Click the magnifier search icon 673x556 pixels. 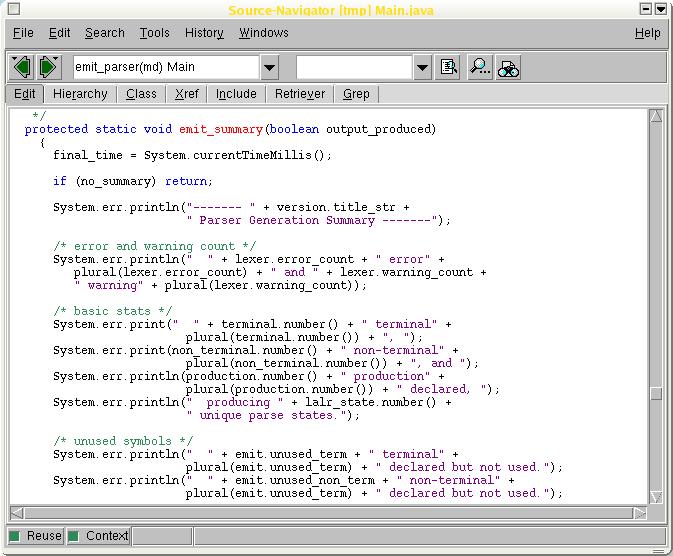tap(480, 67)
